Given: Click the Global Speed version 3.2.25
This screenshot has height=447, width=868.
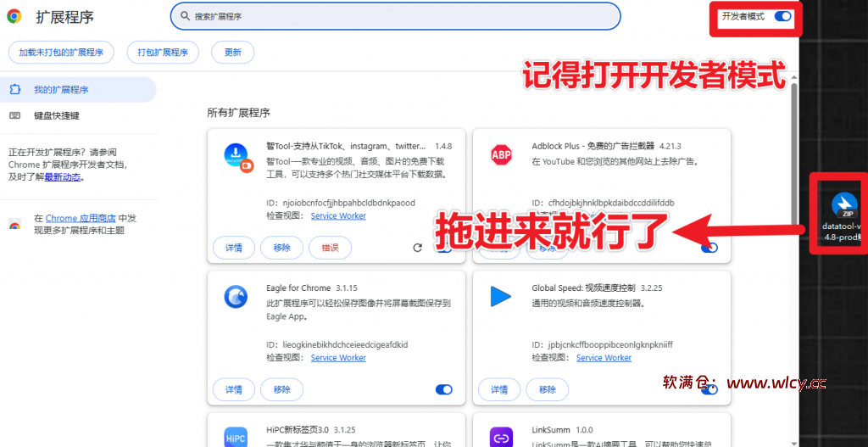Looking at the screenshot, I should click(652, 288).
